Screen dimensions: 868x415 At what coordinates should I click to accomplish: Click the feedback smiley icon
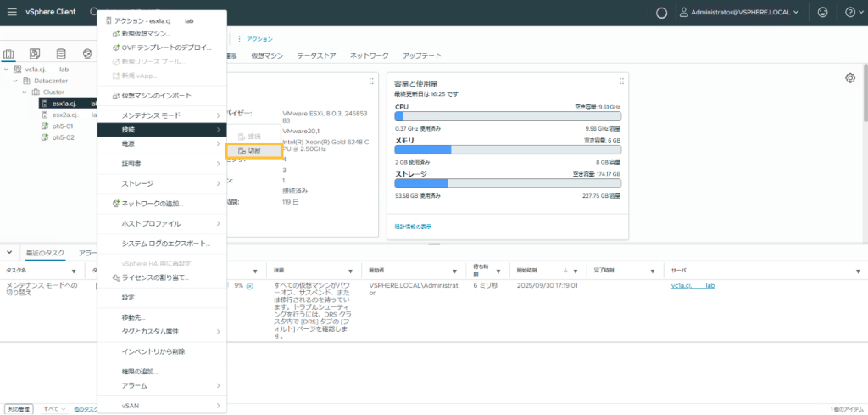[822, 12]
